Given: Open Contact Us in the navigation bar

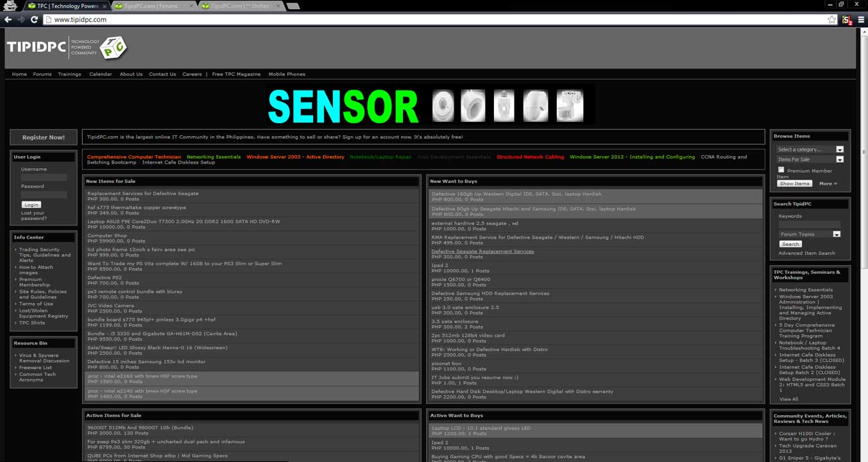Looking at the screenshot, I should tap(162, 74).
